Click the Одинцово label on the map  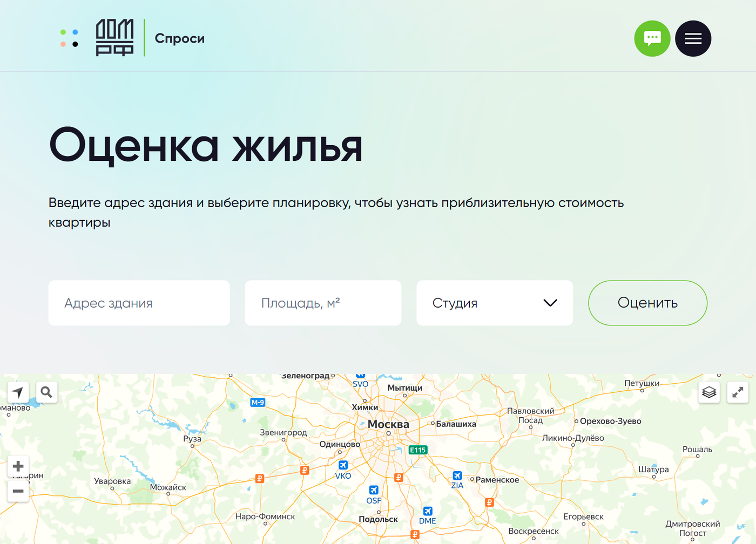click(x=340, y=445)
